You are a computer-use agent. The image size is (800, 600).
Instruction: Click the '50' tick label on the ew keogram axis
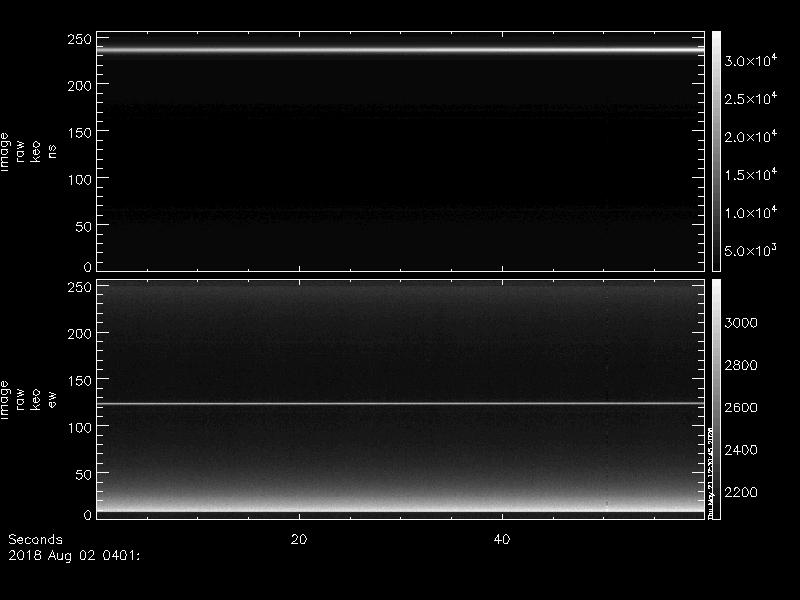(84, 474)
